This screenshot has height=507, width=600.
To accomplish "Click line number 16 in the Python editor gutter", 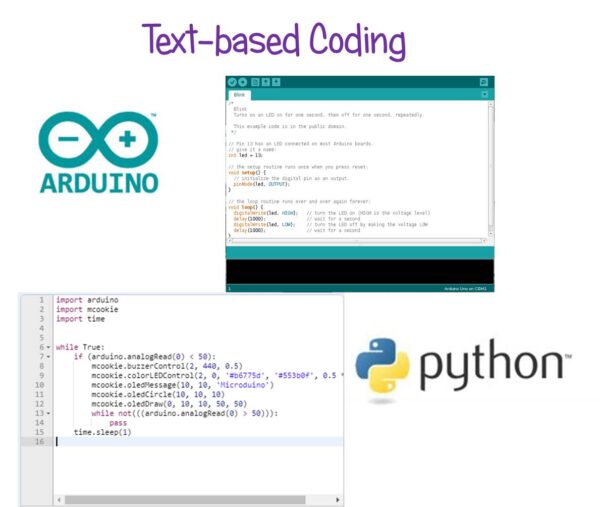I will tap(39, 442).
